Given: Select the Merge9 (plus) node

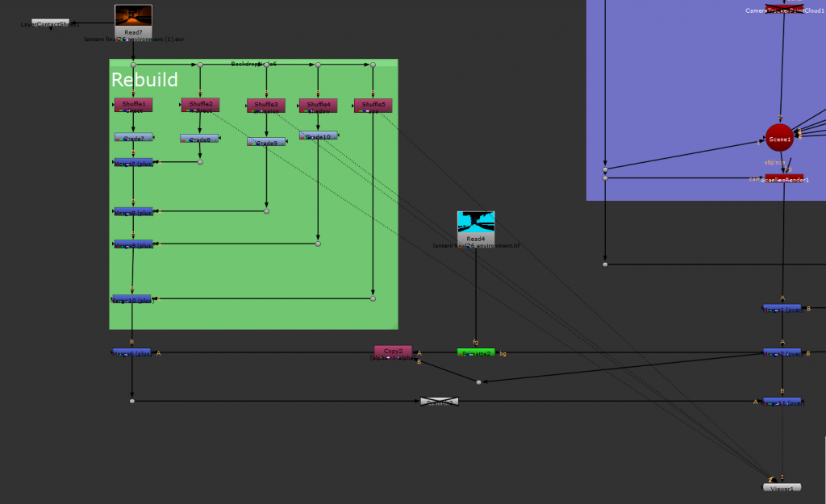Looking at the screenshot, I should coord(133,244).
